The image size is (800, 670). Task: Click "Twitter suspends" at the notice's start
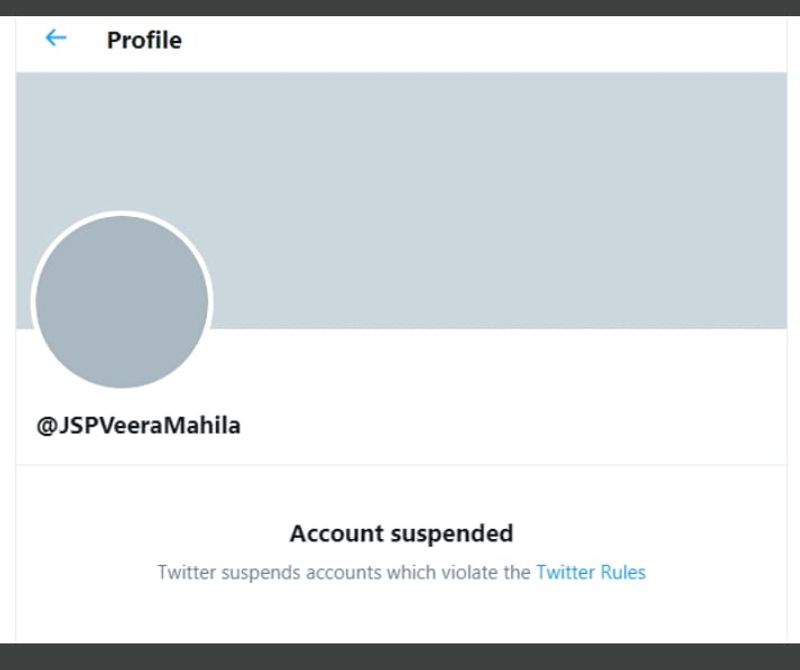tap(214, 572)
